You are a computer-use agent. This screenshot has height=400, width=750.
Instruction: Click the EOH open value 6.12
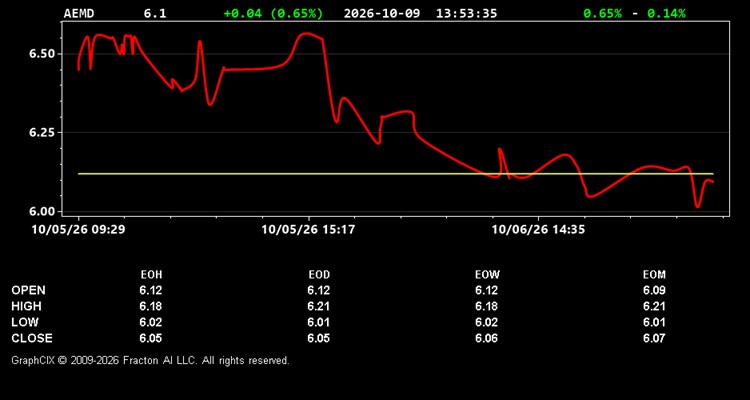151,290
